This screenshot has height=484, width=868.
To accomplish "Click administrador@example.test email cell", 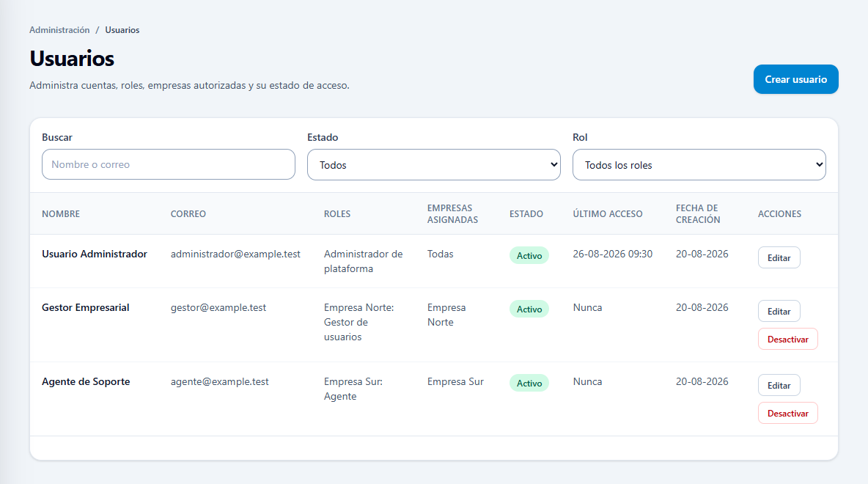I will click(x=235, y=254).
